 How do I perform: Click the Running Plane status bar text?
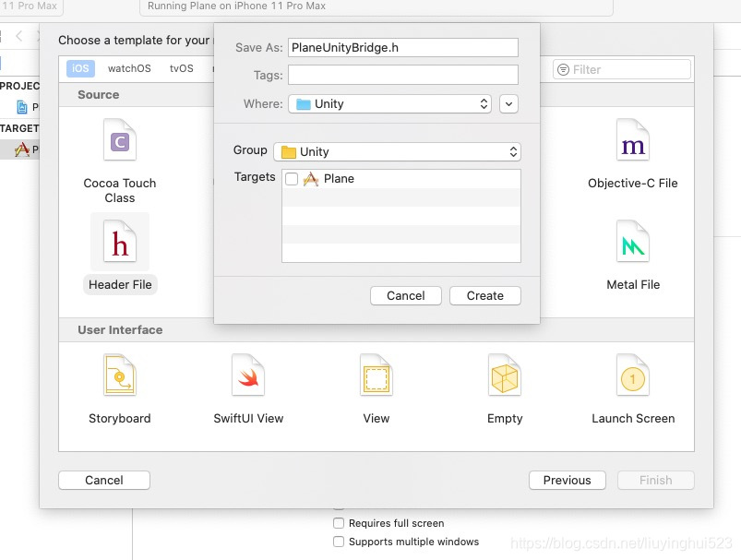click(236, 6)
